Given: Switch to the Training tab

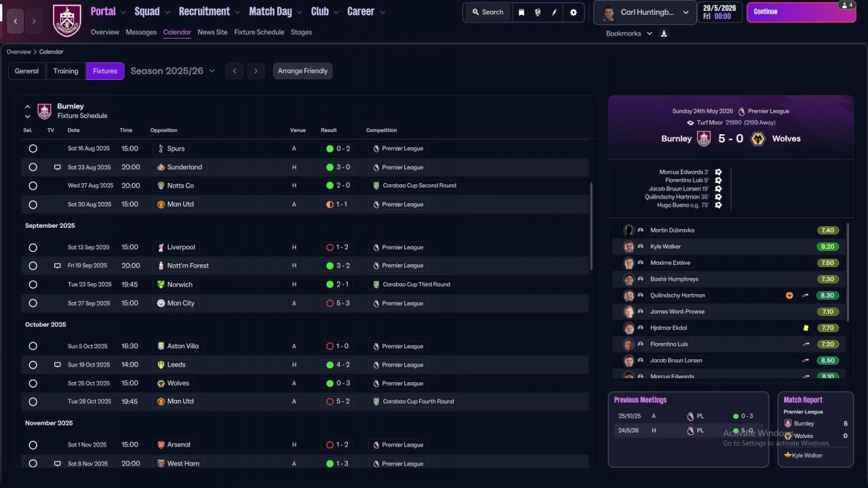Looking at the screenshot, I should [66, 71].
